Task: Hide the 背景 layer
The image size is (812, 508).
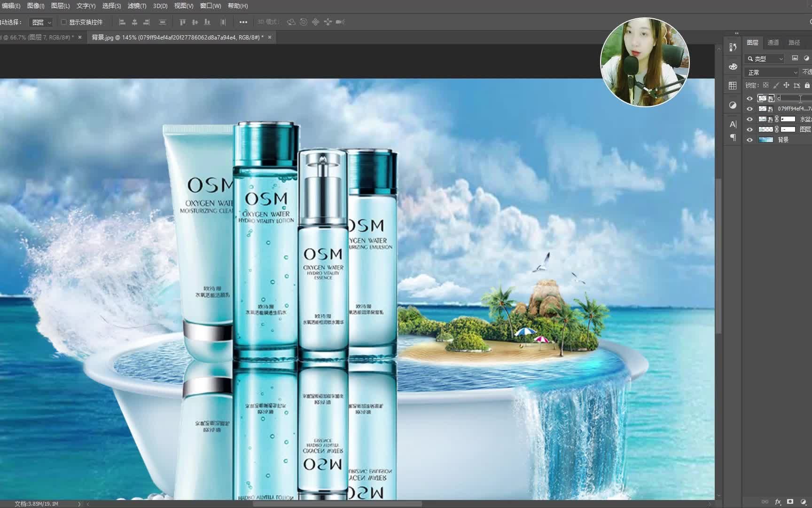Action: pyautogui.click(x=750, y=140)
